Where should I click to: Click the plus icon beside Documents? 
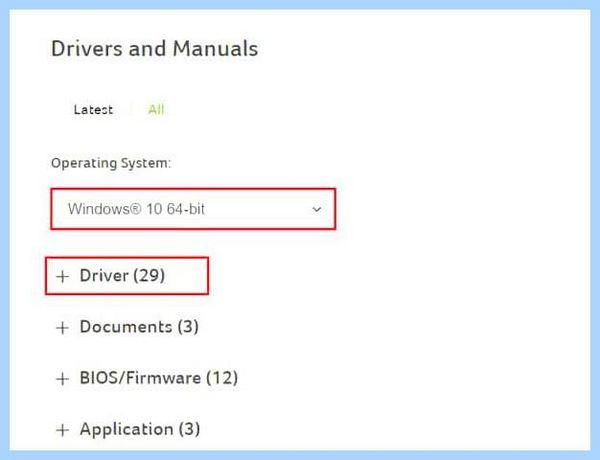coord(62,328)
